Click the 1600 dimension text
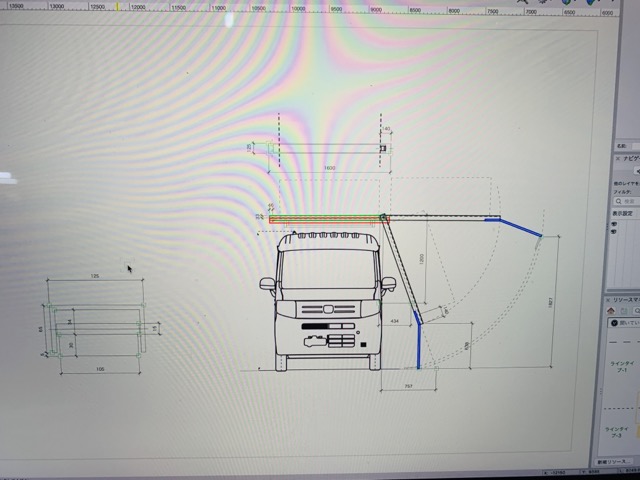640x480 pixels. tap(329, 168)
